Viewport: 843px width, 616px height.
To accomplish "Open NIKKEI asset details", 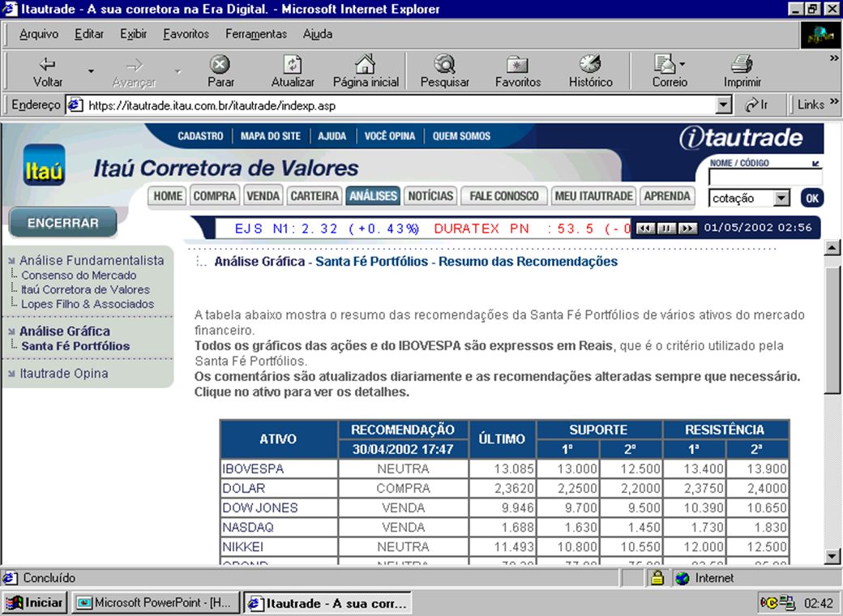I will coord(243,546).
